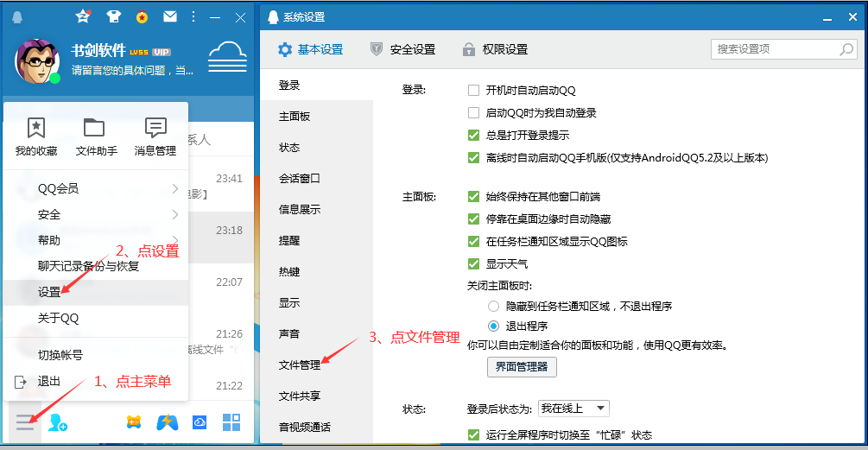Select 声音 in settings sidebar
The height and width of the screenshot is (450, 868).
click(316, 333)
